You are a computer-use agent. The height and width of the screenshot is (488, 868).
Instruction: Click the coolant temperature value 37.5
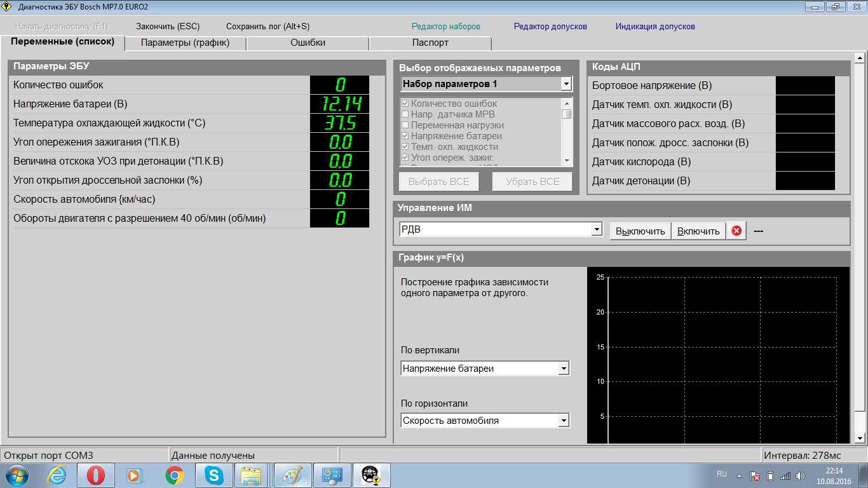click(339, 123)
